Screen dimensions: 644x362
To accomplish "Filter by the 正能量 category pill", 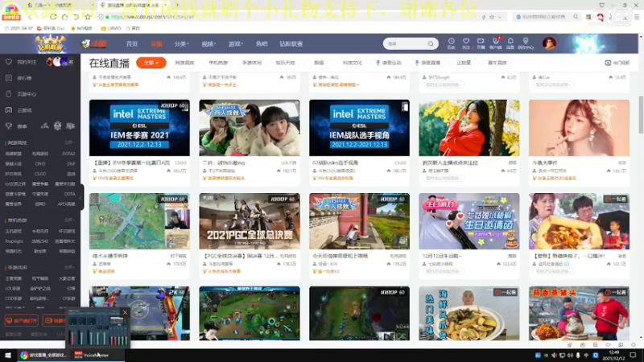I will 464,63.
